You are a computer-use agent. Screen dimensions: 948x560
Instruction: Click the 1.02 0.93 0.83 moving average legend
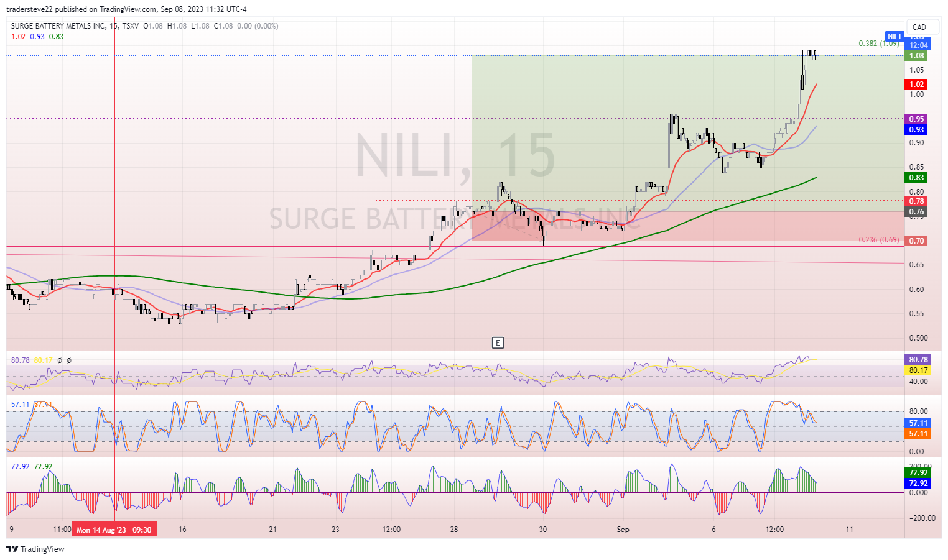coord(37,37)
